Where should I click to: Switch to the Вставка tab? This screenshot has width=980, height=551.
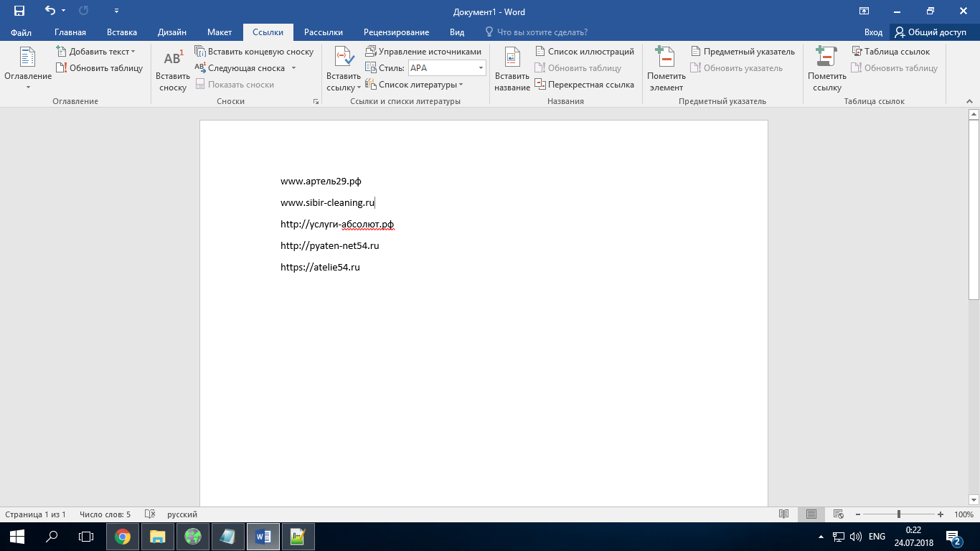(x=122, y=32)
